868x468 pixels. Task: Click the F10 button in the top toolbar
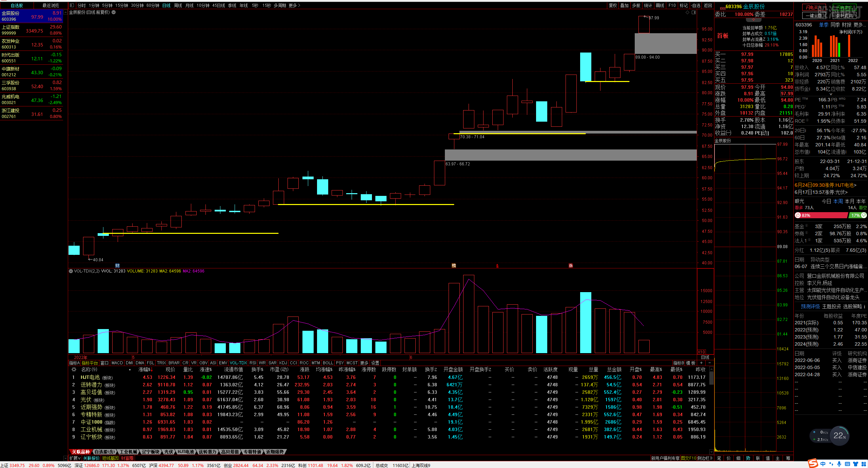pos(672,5)
